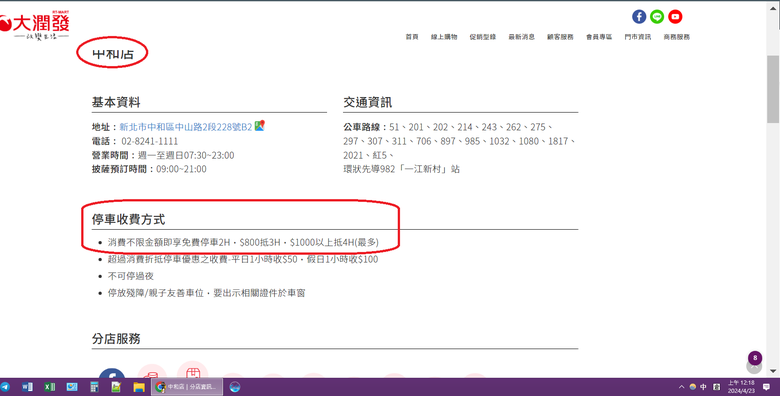
Task: Click the business hours 週一至週日07:30~23:00
Action: coord(186,155)
